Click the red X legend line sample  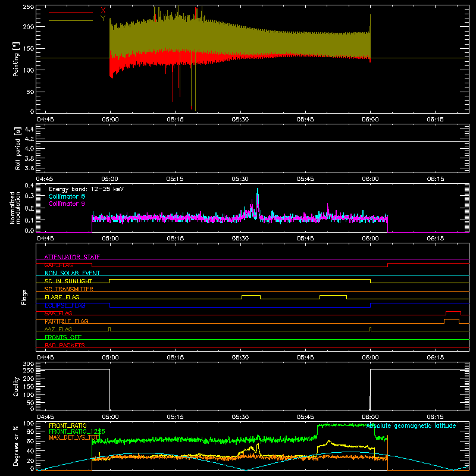pos(71,12)
